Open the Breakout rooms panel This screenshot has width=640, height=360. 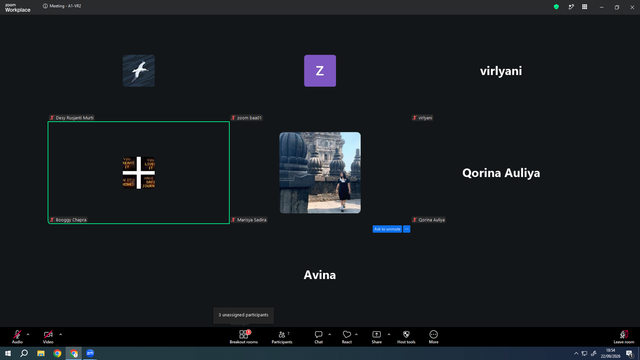coord(243,337)
